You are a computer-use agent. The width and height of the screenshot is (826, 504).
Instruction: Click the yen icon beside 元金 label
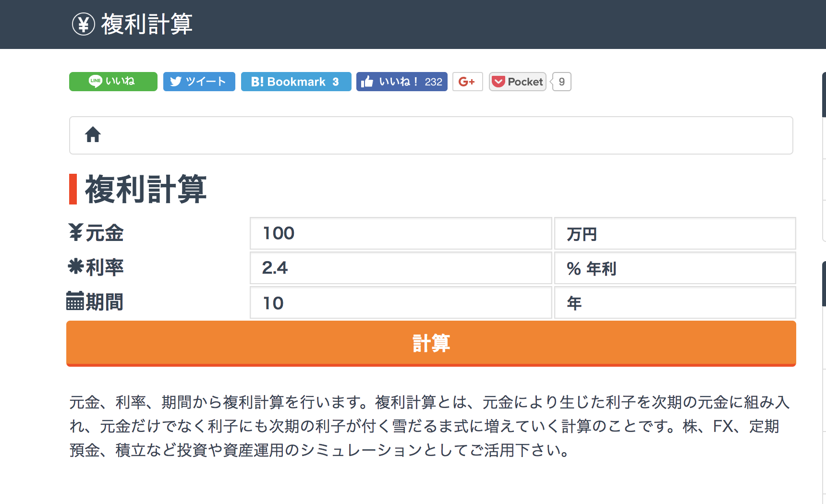[76, 233]
